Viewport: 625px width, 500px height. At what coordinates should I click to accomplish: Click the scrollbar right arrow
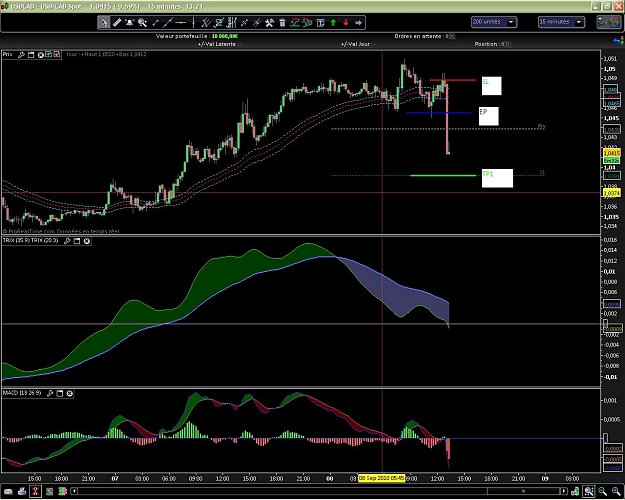pos(564,491)
